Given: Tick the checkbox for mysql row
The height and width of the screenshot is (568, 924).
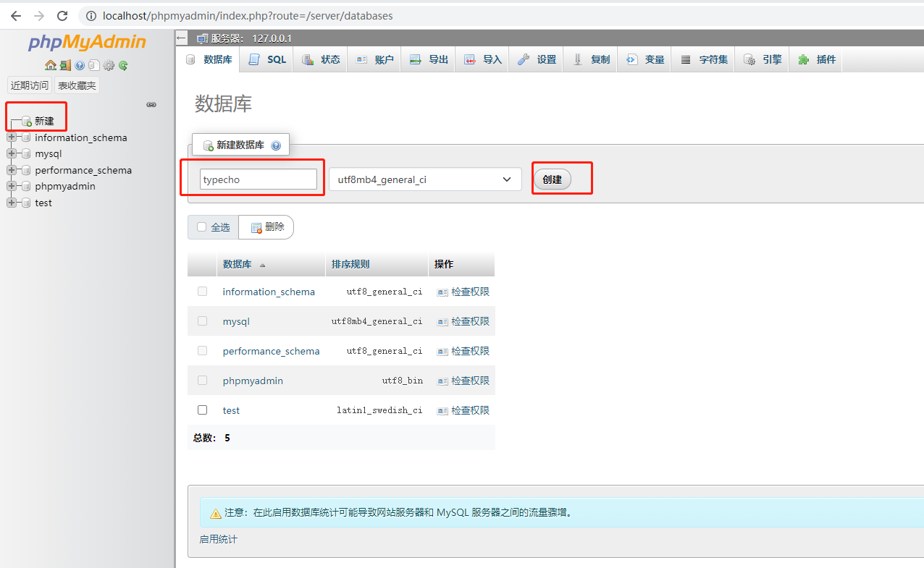Looking at the screenshot, I should [202, 321].
